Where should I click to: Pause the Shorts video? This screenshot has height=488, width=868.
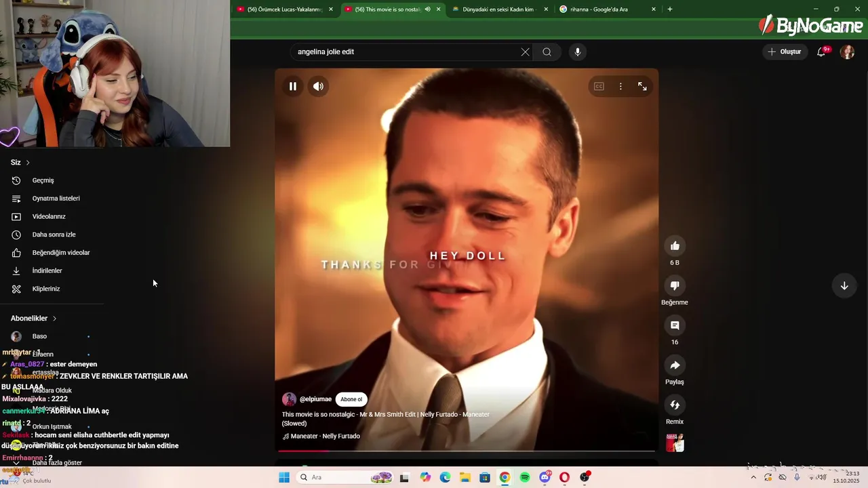coord(293,86)
